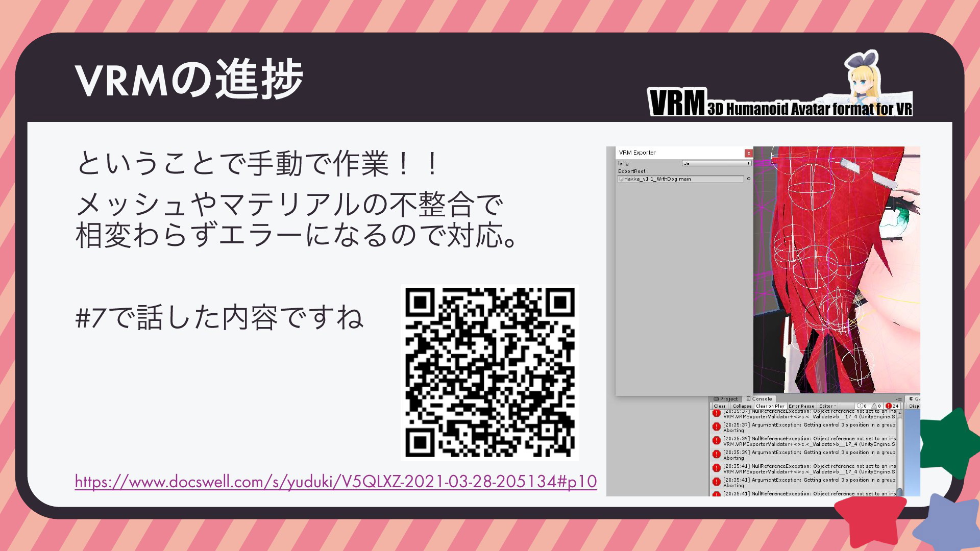Close the VRM Exporter window
The image size is (980, 551).
[748, 153]
